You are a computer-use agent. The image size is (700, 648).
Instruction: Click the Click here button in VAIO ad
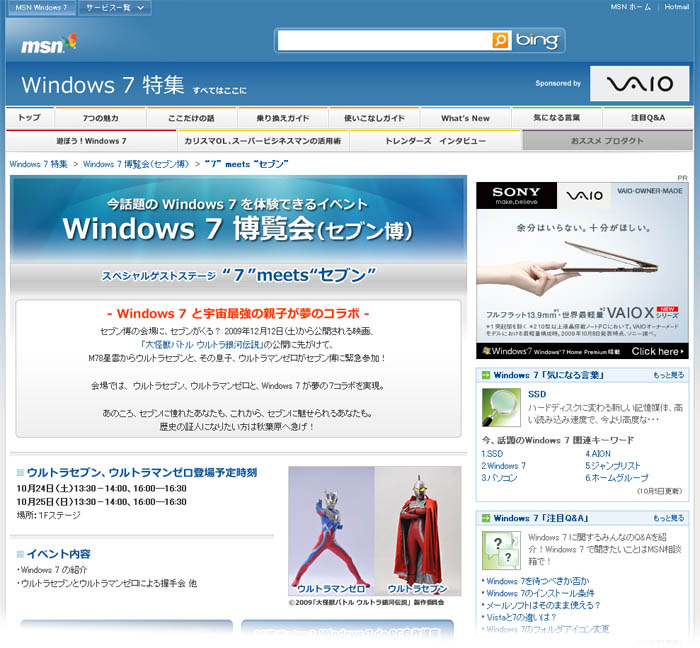coord(657,352)
